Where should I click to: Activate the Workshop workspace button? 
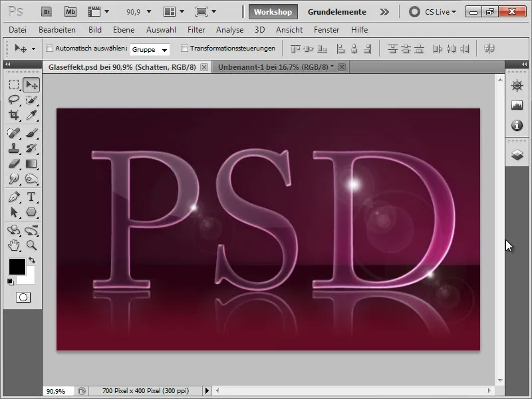(x=273, y=12)
